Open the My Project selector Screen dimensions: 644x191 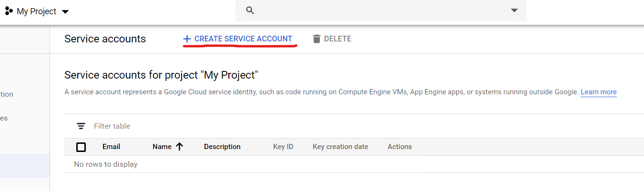[37, 11]
